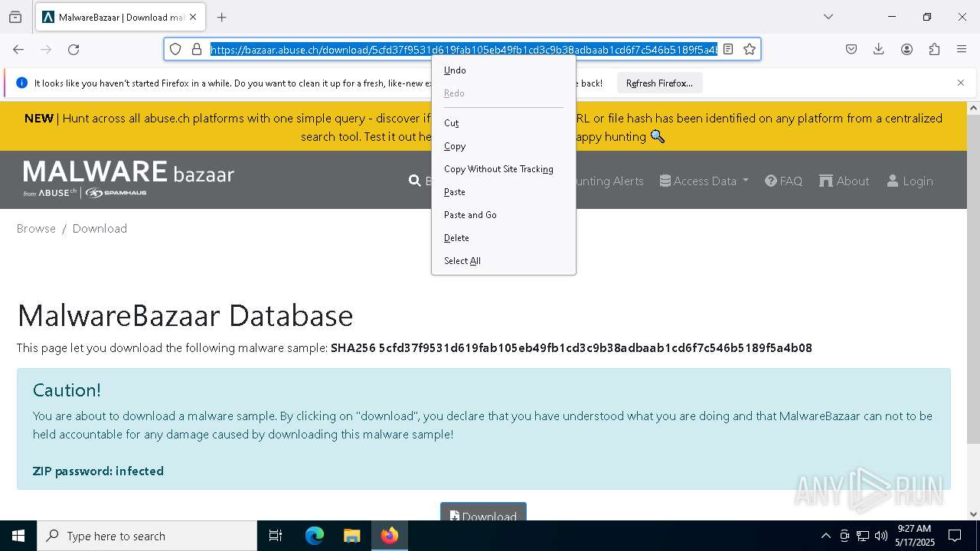This screenshot has width=980, height=551.
Task: Click the Browse breadcrumb link
Action: point(36,228)
